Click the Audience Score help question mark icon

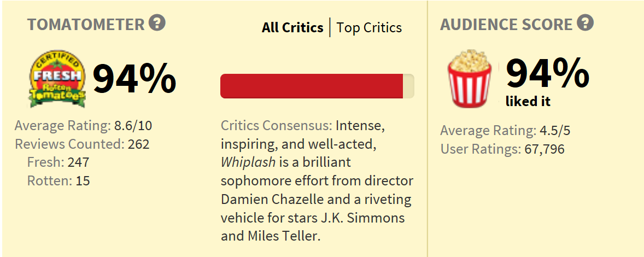click(586, 23)
